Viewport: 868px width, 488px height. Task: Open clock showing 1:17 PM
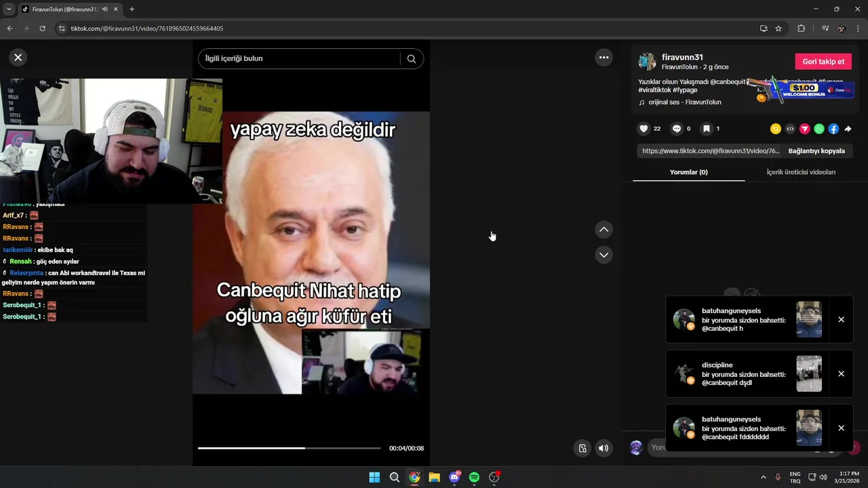[x=848, y=477]
